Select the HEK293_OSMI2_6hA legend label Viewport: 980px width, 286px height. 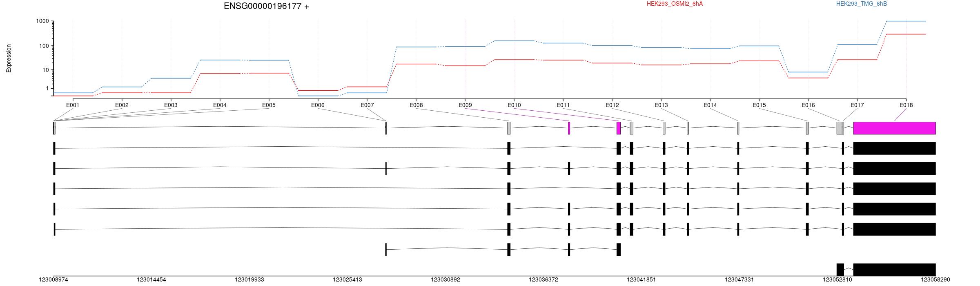(x=675, y=4)
